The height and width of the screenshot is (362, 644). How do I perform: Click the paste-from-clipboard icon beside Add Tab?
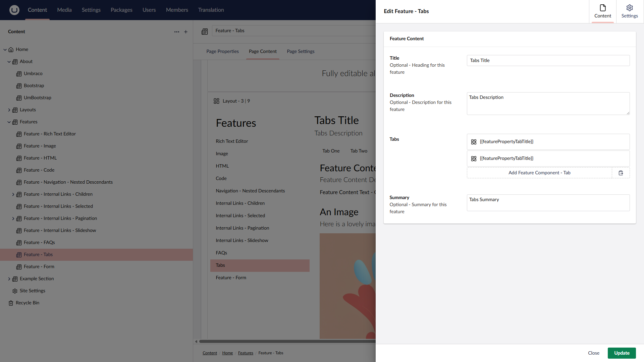pyautogui.click(x=621, y=173)
